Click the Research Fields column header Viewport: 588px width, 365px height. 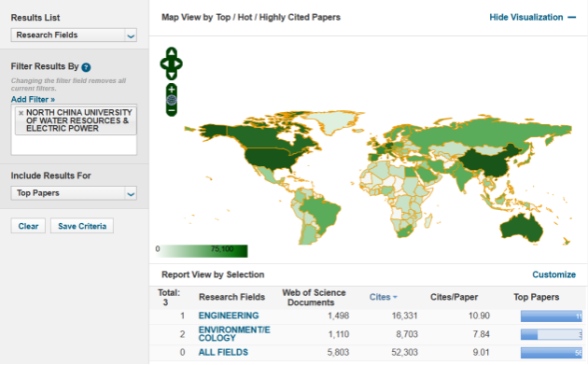point(231,297)
